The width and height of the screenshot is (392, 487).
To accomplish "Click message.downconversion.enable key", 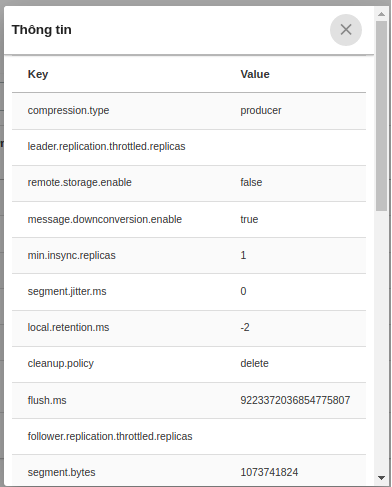I will [x=105, y=219].
